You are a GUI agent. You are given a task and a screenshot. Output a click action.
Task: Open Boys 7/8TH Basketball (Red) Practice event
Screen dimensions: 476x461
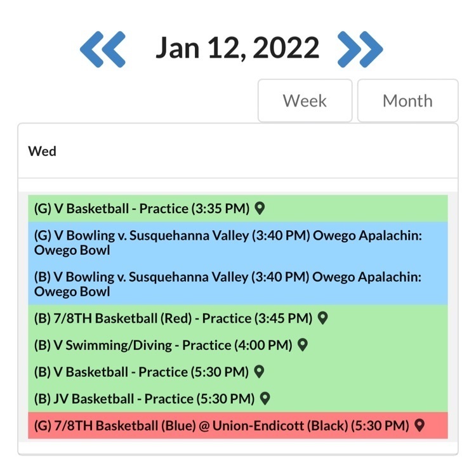tap(173, 318)
